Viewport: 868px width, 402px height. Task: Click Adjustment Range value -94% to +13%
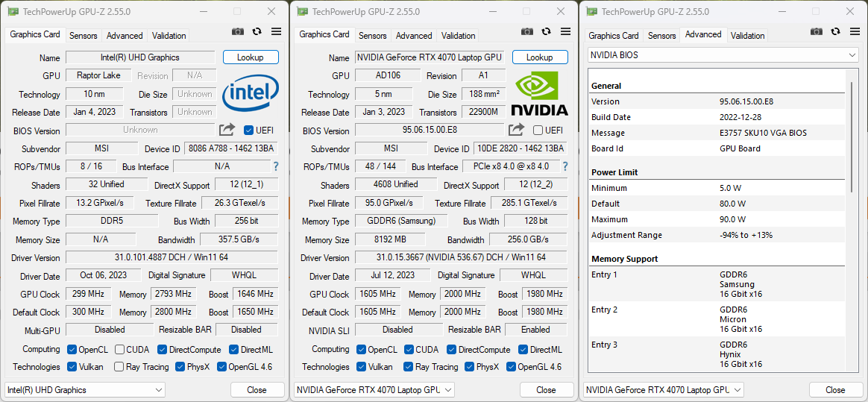coord(746,235)
